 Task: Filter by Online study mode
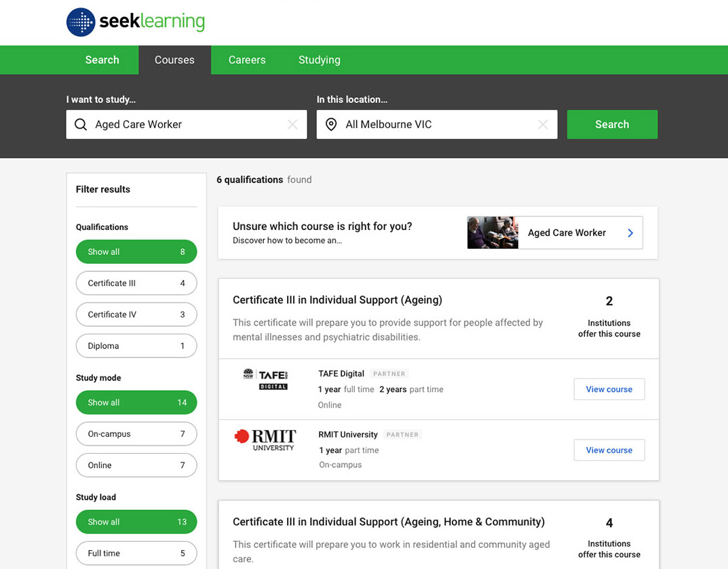(x=136, y=465)
